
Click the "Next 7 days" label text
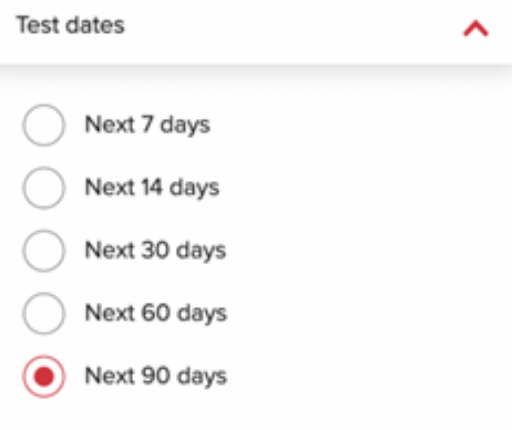click(147, 125)
